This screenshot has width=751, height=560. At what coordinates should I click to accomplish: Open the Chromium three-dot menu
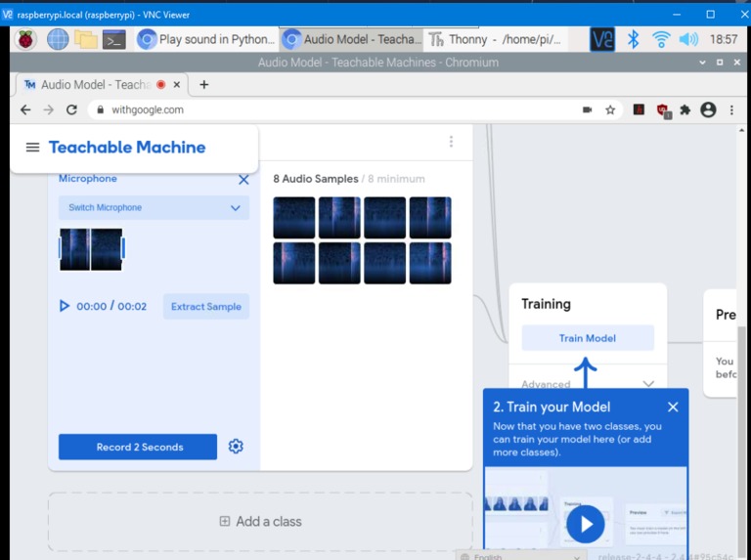coord(731,110)
